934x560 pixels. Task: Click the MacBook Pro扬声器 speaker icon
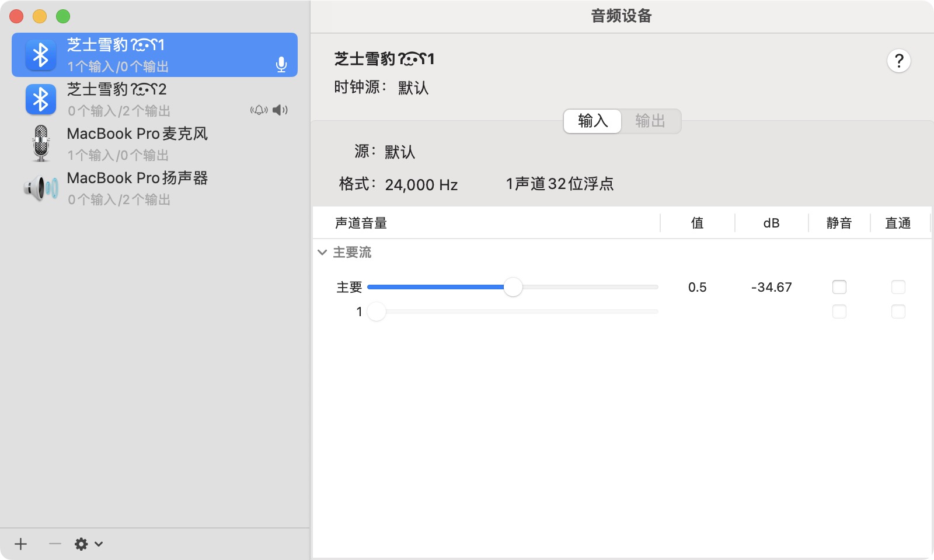40,188
